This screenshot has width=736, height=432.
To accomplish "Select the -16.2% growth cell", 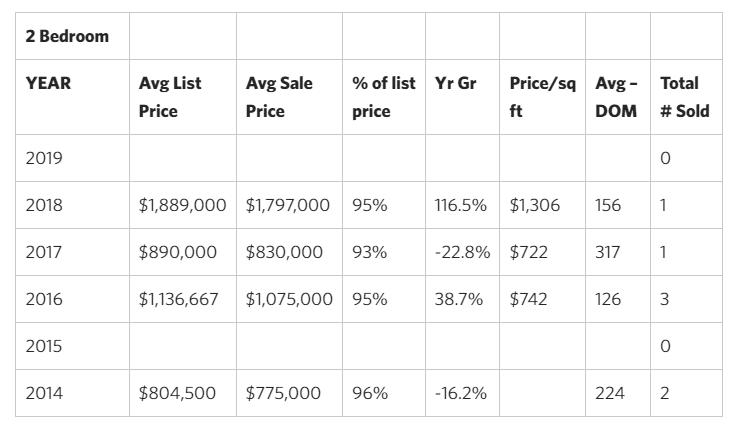I will coord(462,393).
